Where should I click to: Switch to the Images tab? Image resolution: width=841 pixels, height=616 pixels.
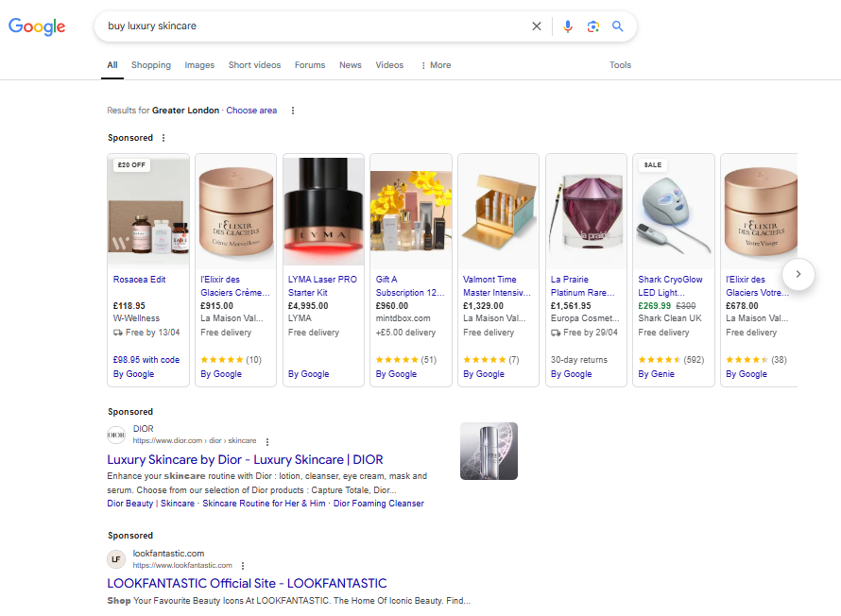(199, 65)
